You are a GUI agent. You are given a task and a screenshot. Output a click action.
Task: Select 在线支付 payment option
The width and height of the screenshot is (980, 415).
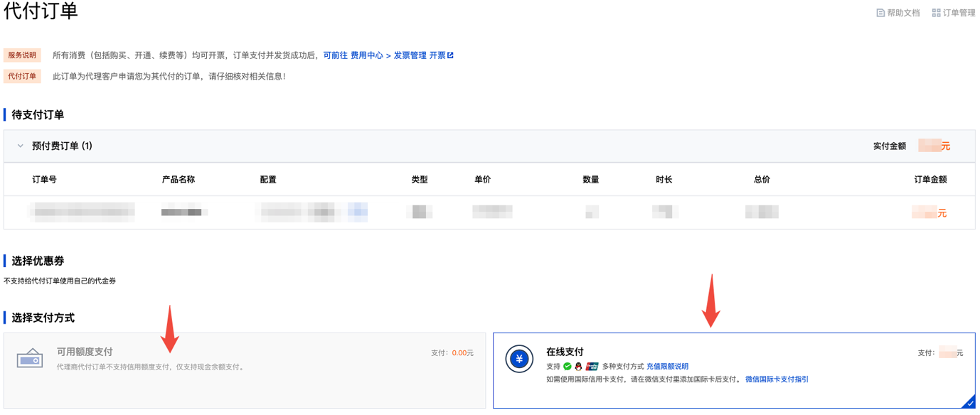click(734, 370)
